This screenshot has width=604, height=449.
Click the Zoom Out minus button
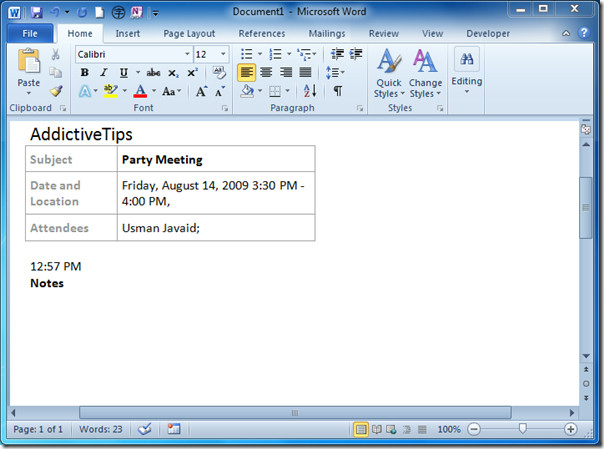click(x=474, y=429)
